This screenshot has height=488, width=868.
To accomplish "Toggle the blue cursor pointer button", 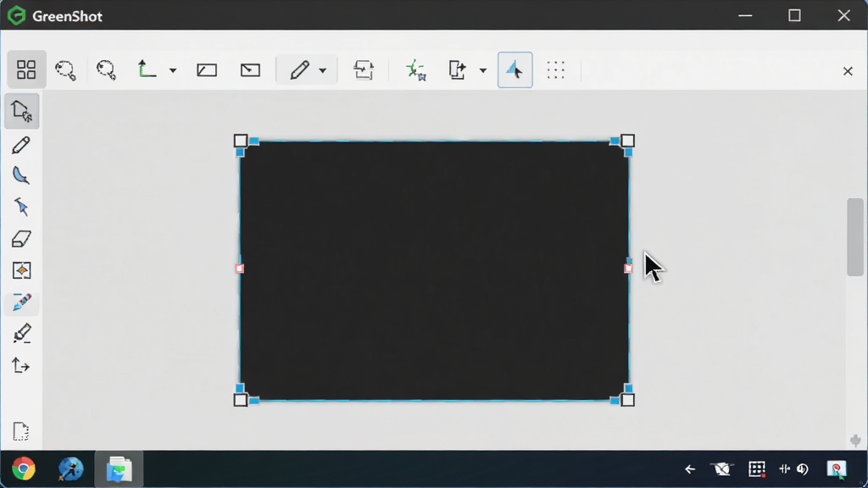I will click(515, 69).
